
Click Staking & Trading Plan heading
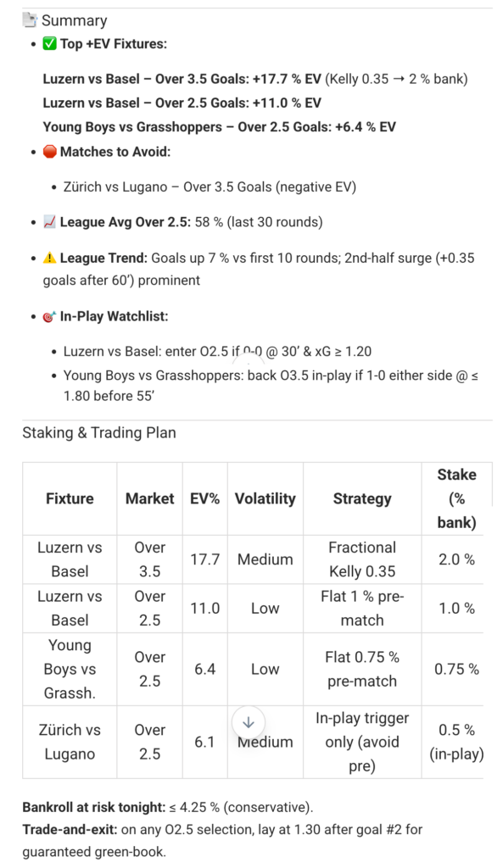[x=99, y=432]
